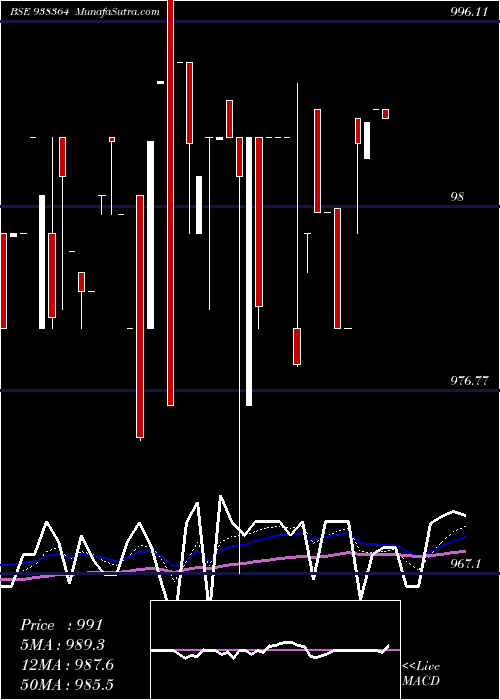Image resolution: width=500 pixels, height=700 pixels.
Task: Click the price label on the middle gridline
Action: tap(457, 196)
